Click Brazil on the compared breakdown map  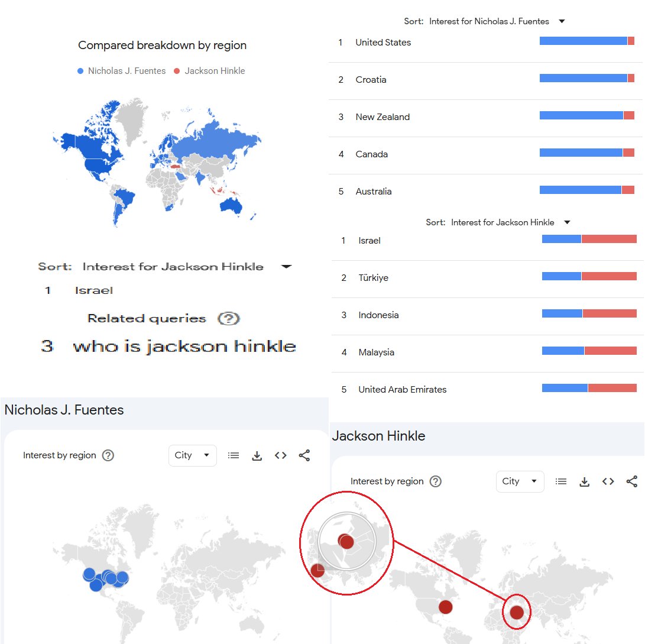(125, 197)
